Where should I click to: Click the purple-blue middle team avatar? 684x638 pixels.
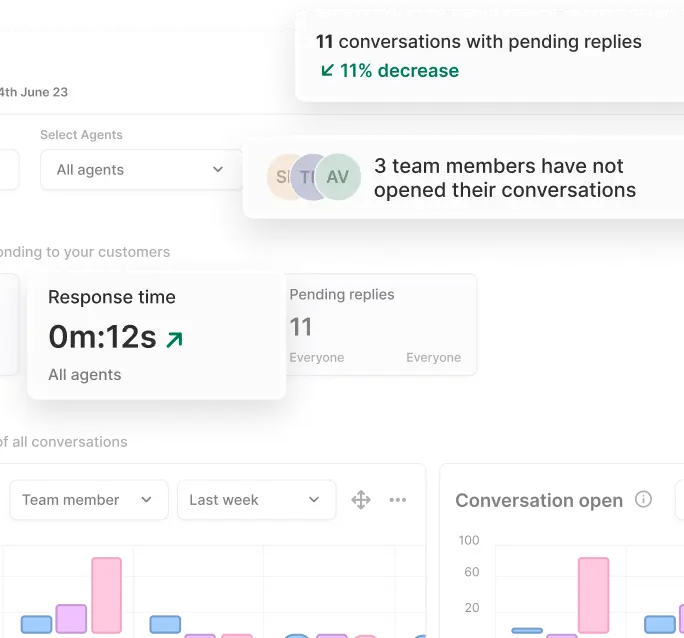pyautogui.click(x=308, y=177)
